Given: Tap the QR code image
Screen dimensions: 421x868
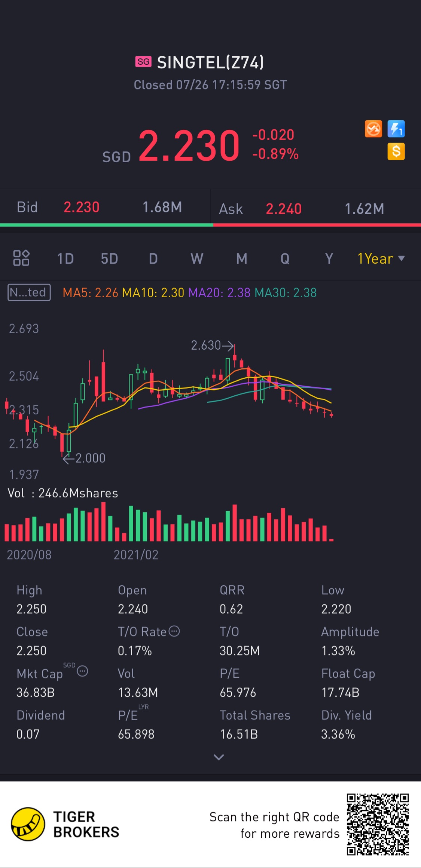Looking at the screenshot, I should (x=378, y=824).
